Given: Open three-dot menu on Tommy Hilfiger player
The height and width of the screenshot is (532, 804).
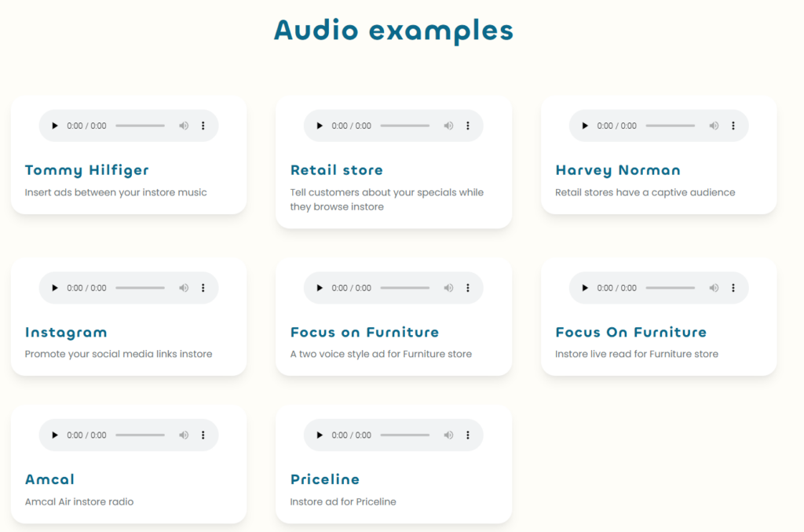Looking at the screenshot, I should point(203,126).
